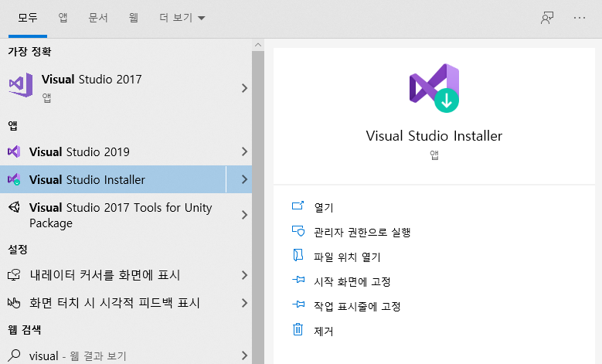Click the feedback person icon
Screen dimensions: 602x364
[x=547, y=18]
